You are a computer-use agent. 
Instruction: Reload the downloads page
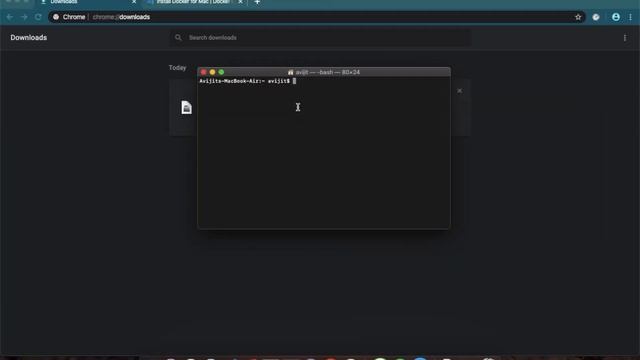coord(38,17)
